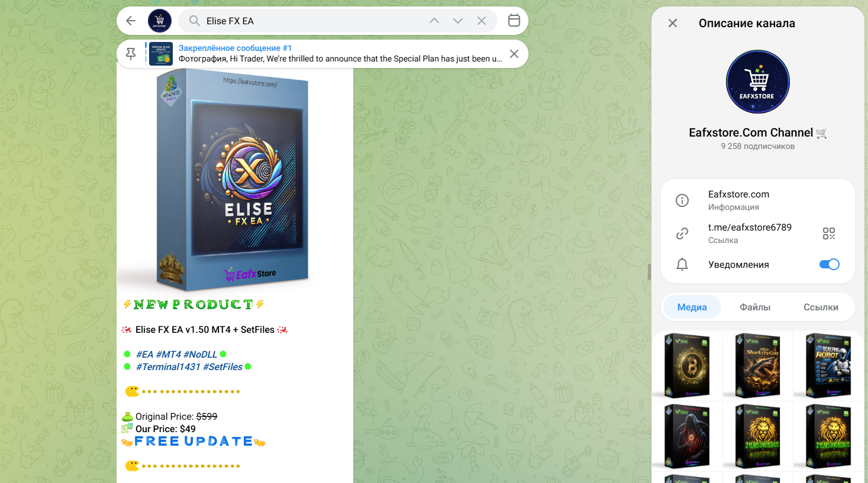The image size is (868, 483).
Task: Open the pinned message photo thumbnail
Action: click(x=161, y=54)
